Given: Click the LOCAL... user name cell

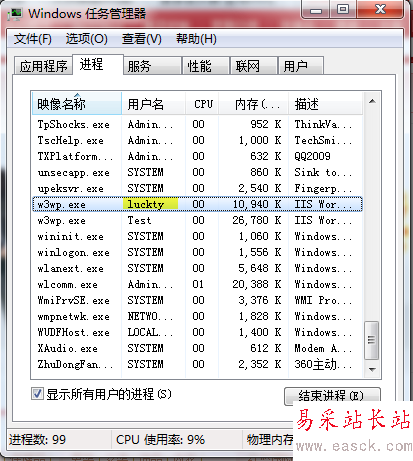Looking at the screenshot, I should tap(150, 332).
